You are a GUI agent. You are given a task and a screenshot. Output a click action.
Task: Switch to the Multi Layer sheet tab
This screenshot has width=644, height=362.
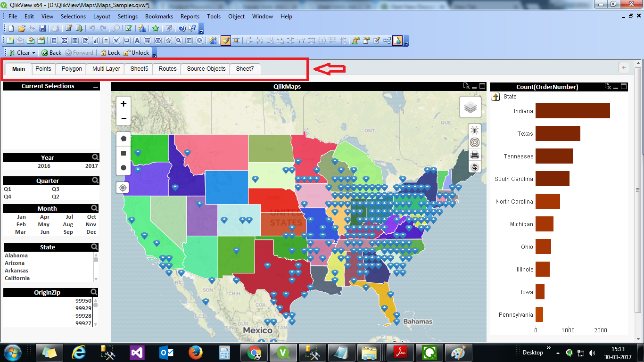106,69
